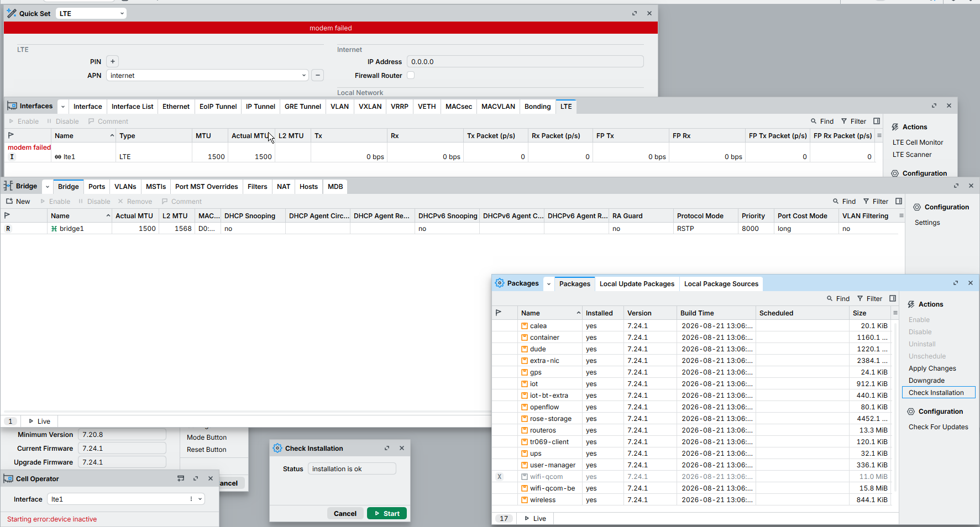Open the Cell Operator Interface lte1 dropdown
Viewport: 980px width, 527px height.
[200, 499]
